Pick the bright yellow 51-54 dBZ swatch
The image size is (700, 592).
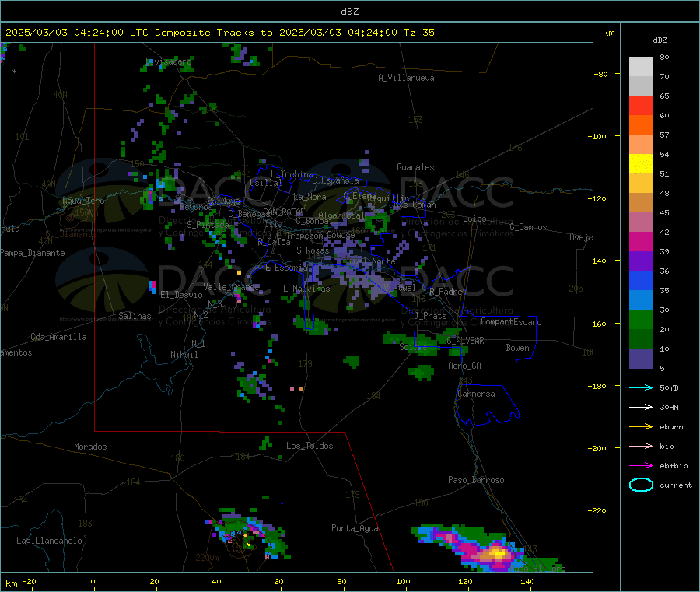click(x=641, y=164)
